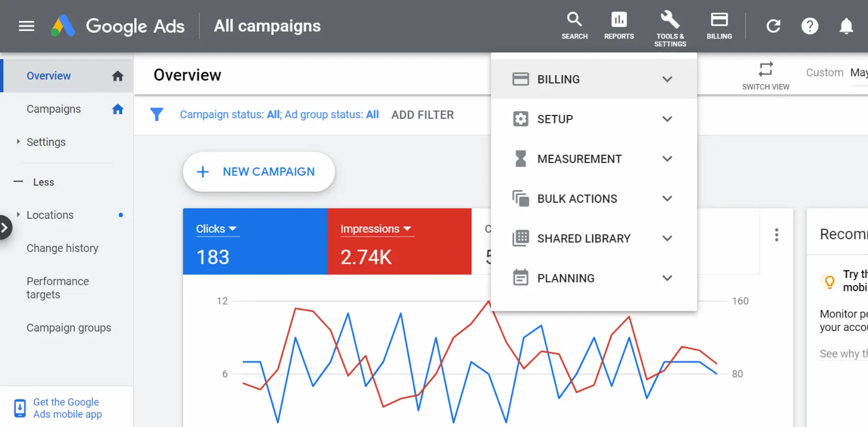Select Bulk Actions in tools menu
This screenshot has height=427, width=868.
click(x=577, y=199)
